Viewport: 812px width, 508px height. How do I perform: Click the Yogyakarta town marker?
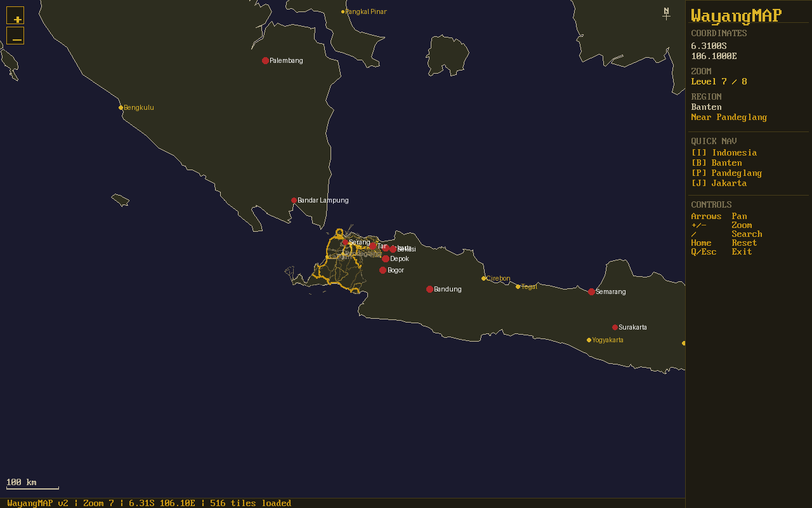click(589, 340)
